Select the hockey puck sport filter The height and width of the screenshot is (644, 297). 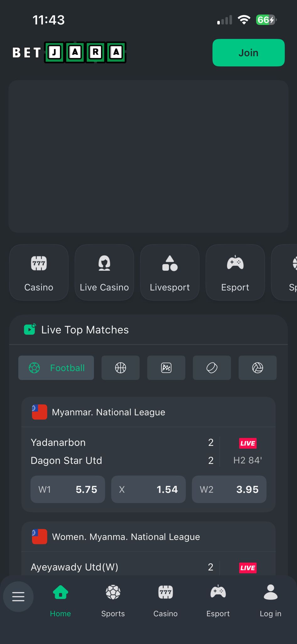pyautogui.click(x=212, y=368)
